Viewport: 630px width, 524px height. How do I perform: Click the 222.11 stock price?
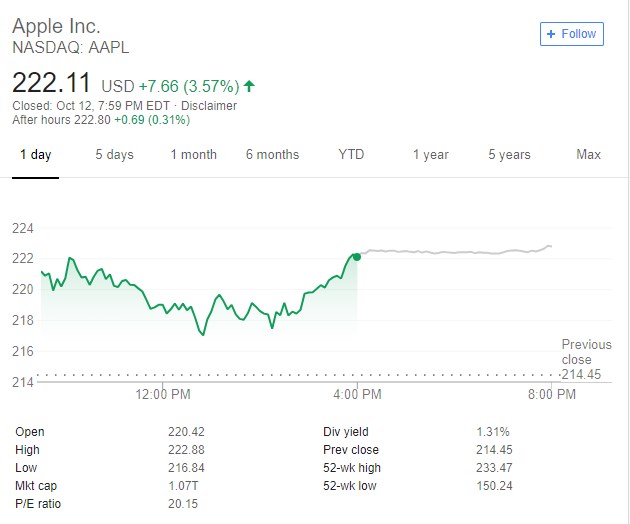pyautogui.click(x=51, y=84)
